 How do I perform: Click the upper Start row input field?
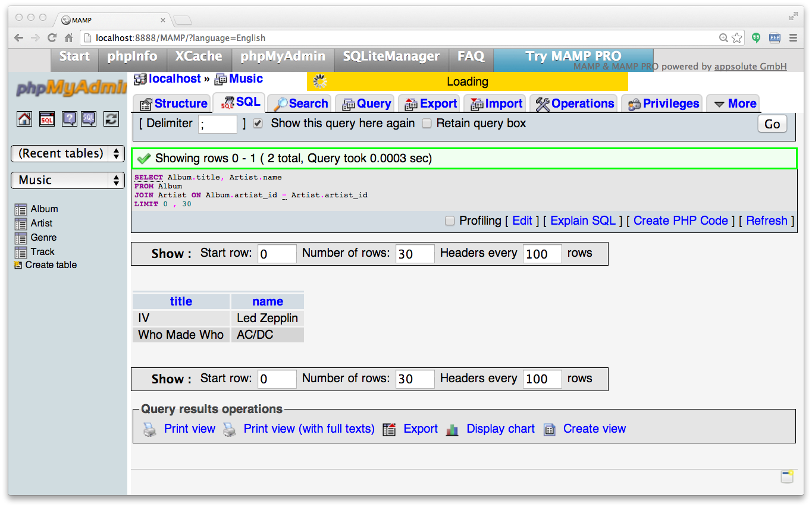pos(277,254)
